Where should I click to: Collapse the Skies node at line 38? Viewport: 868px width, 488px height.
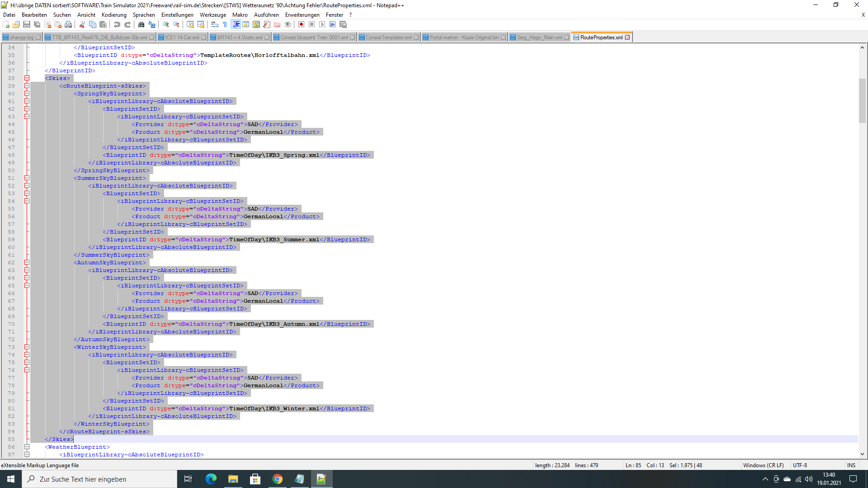click(x=27, y=78)
